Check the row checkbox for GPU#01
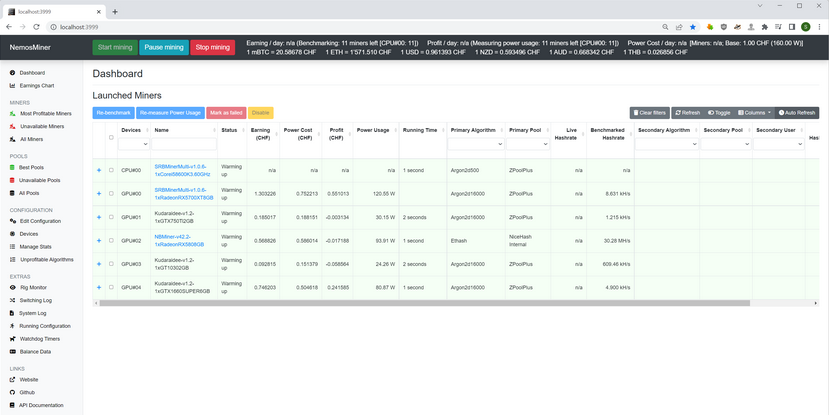829x415 pixels. [x=111, y=217]
